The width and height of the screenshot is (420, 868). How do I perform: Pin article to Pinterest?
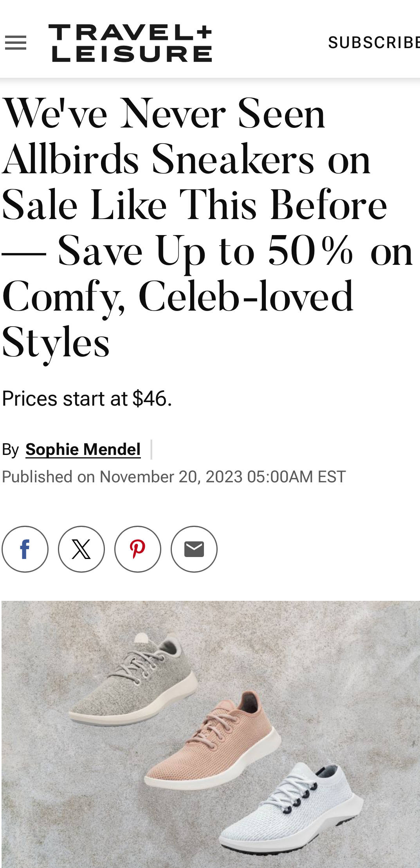tap(138, 549)
